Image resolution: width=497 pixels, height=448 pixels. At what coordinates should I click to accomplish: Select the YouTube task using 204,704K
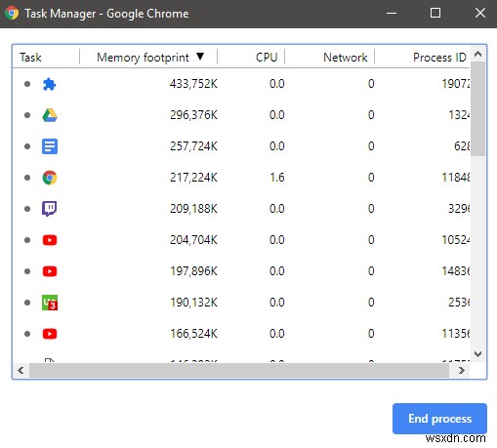pyautogui.click(x=241, y=240)
